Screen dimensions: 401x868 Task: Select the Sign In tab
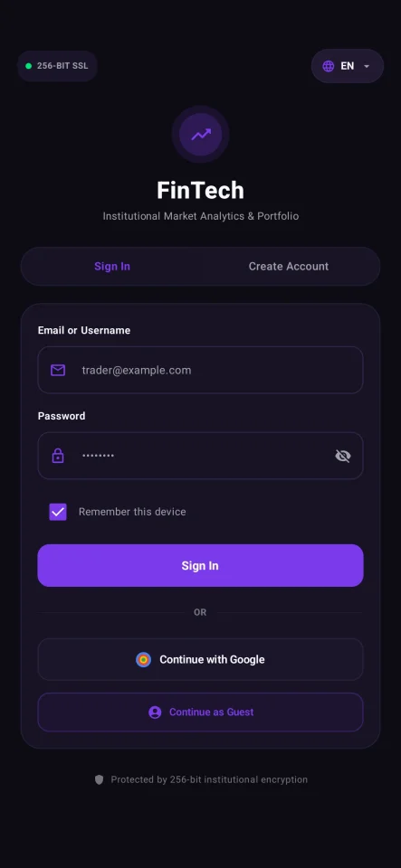112,266
